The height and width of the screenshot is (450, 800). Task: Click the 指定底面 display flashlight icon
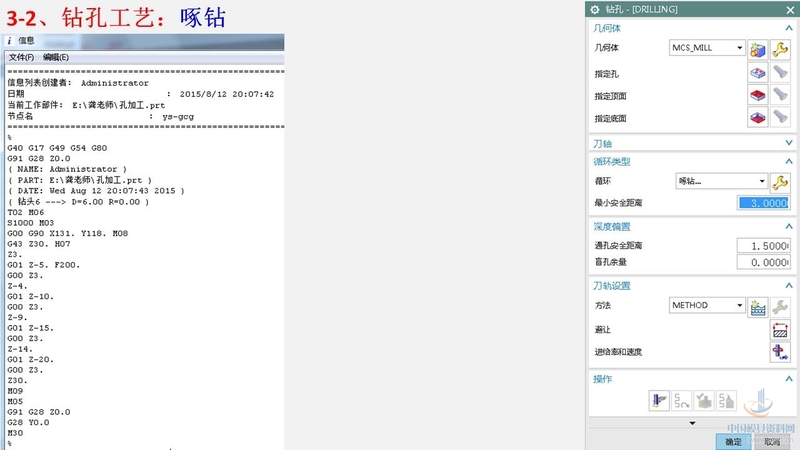[780, 117]
